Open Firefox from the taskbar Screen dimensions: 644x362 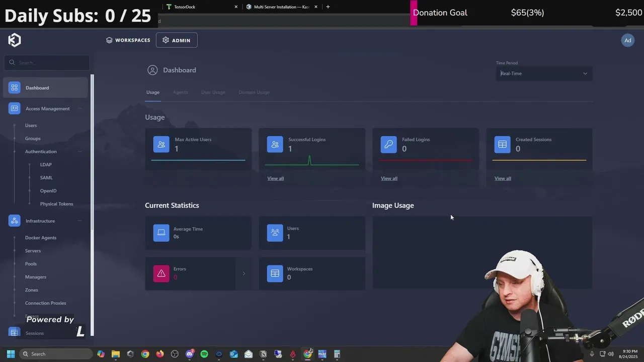(160, 354)
